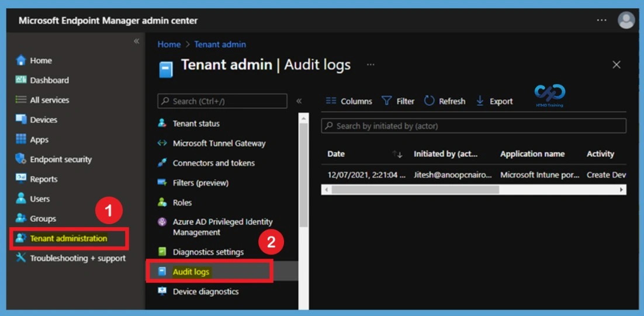644x316 pixels.
Task: Sort by the Date column arrows
Action: point(397,154)
